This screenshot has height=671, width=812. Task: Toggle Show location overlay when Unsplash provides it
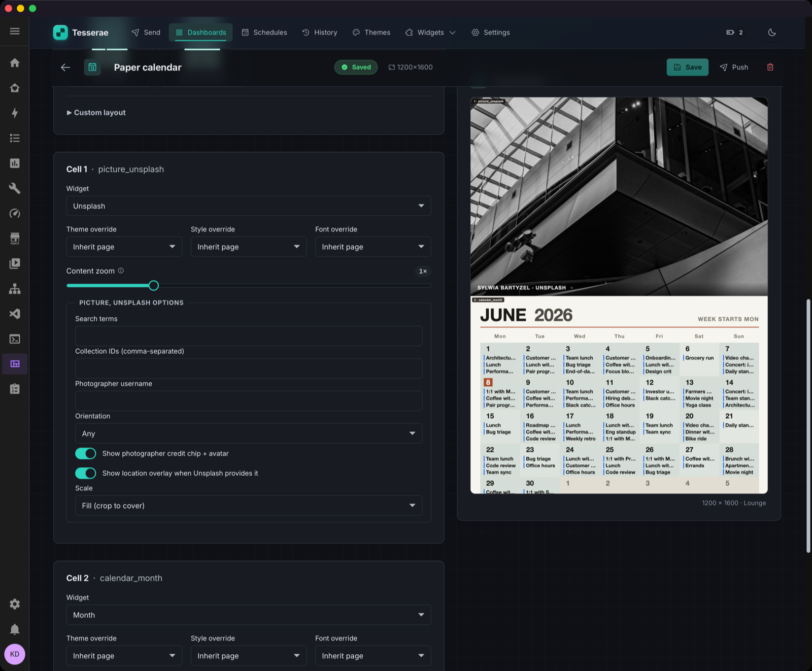pyautogui.click(x=86, y=473)
